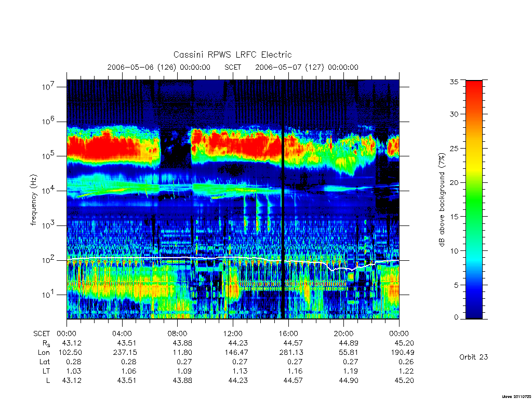Click the '16:00' time tick label
The height and width of the screenshot is (399, 532).
click(x=288, y=334)
